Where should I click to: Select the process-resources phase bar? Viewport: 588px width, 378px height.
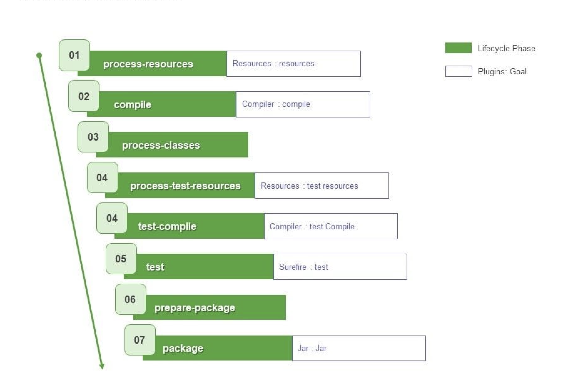152,63
